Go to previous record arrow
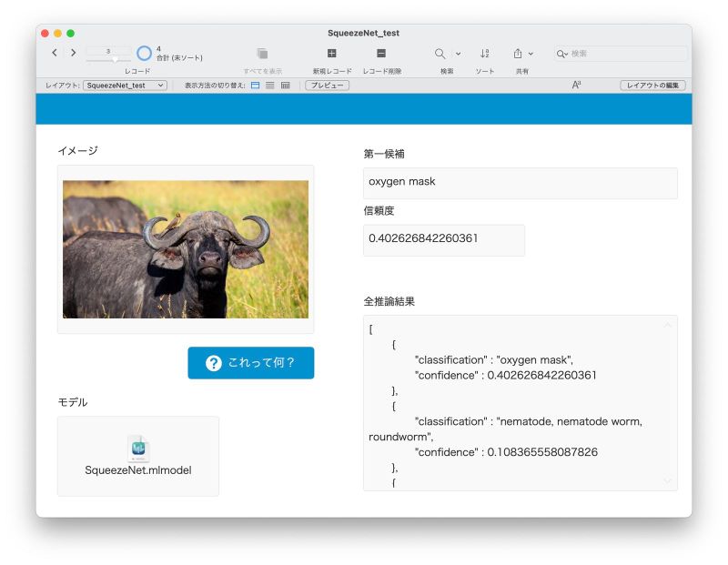728x565 pixels. coord(55,53)
